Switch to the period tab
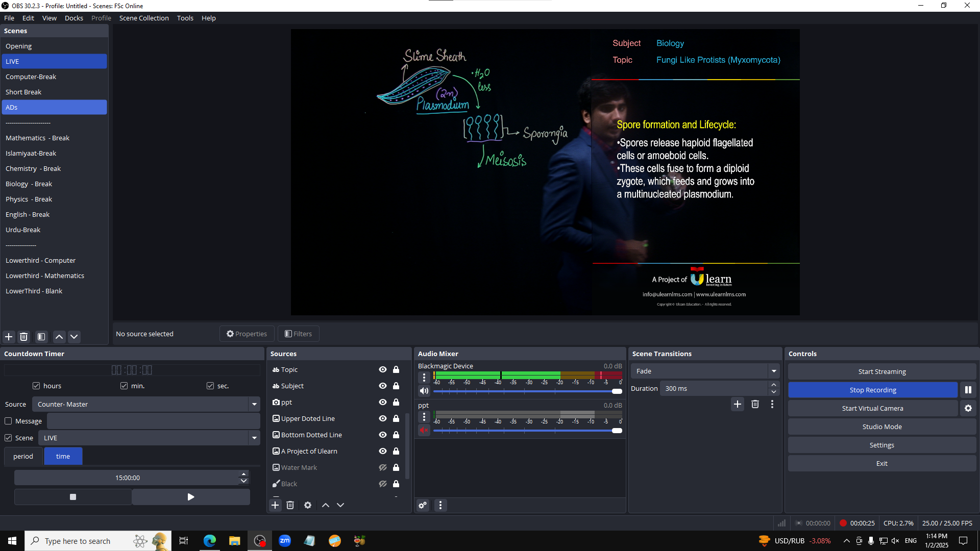This screenshot has height=551, width=980. (23, 456)
